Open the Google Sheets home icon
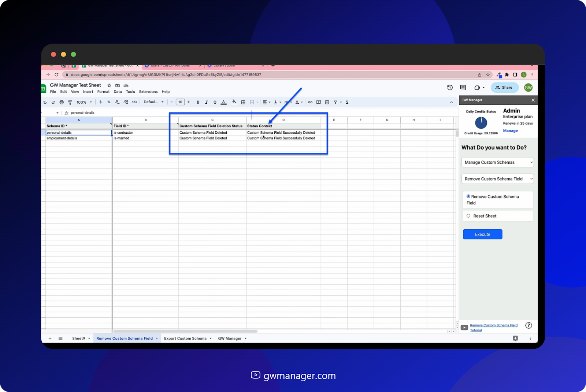This screenshot has width=586, height=392. 43,88
